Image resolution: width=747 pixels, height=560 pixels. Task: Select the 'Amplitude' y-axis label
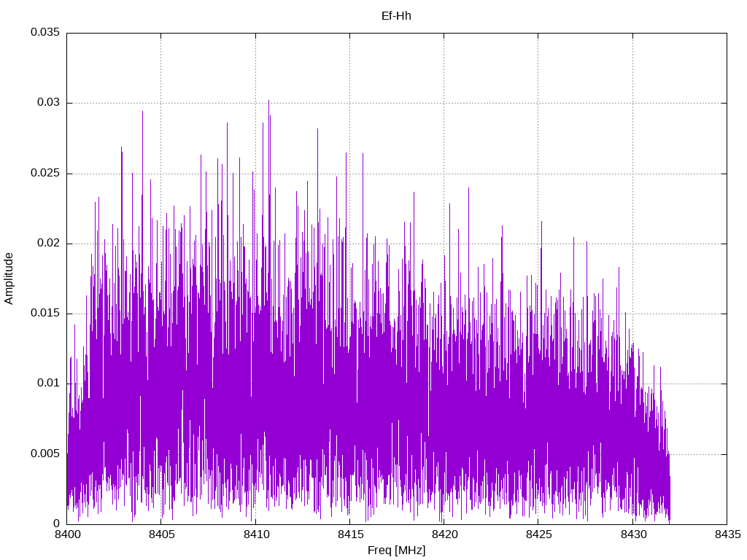pyautogui.click(x=9, y=279)
